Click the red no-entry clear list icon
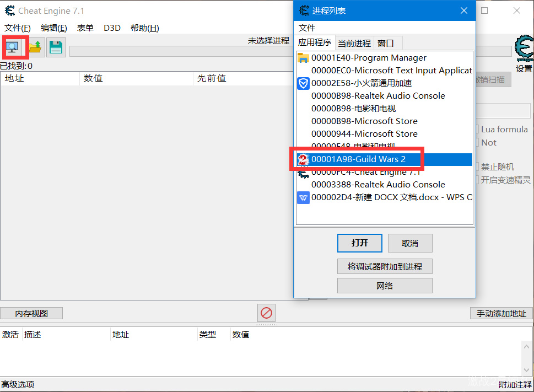 266,313
